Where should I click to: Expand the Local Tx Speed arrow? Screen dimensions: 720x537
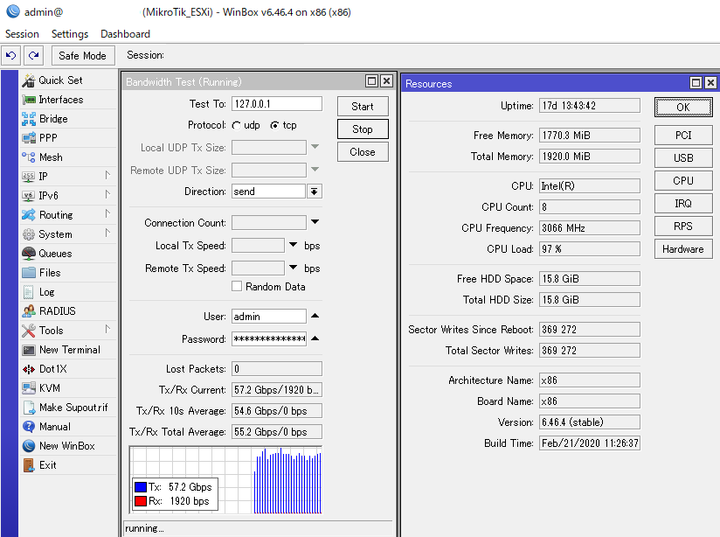(293, 244)
